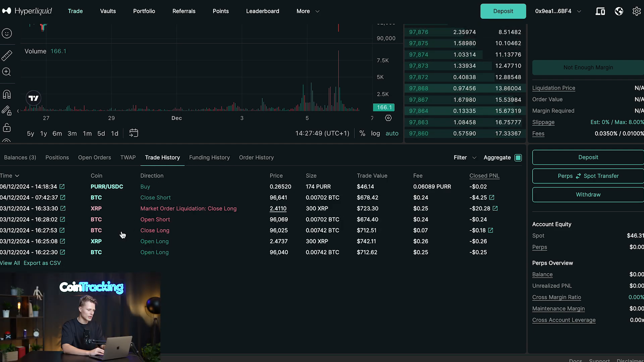
Task: Select the 5d chart range
Action: [x=101, y=133]
